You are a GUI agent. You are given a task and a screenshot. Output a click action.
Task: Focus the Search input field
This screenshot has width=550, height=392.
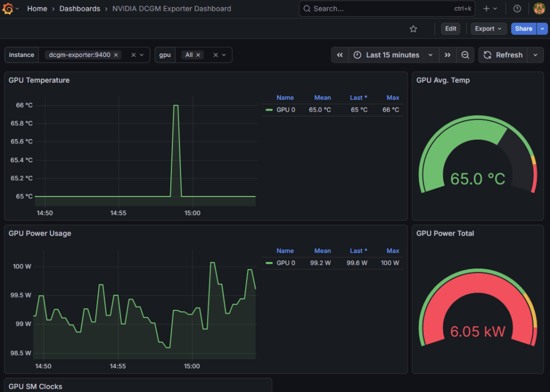[x=376, y=9]
